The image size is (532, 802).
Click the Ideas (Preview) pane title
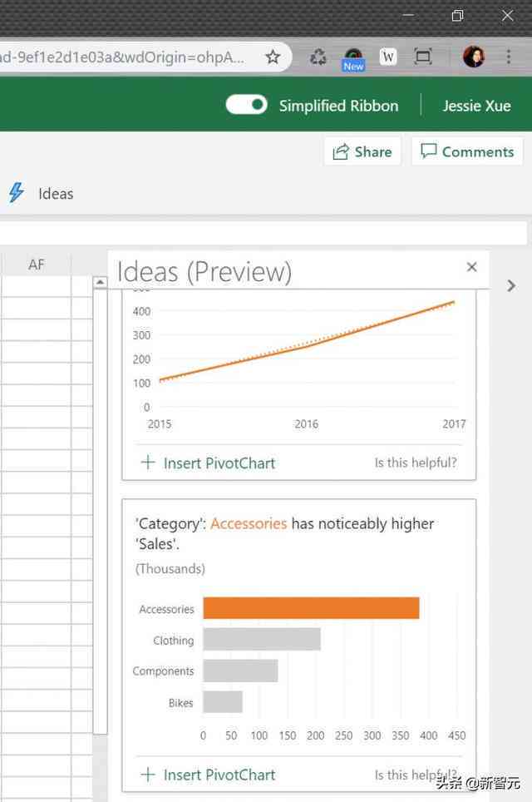tap(204, 271)
